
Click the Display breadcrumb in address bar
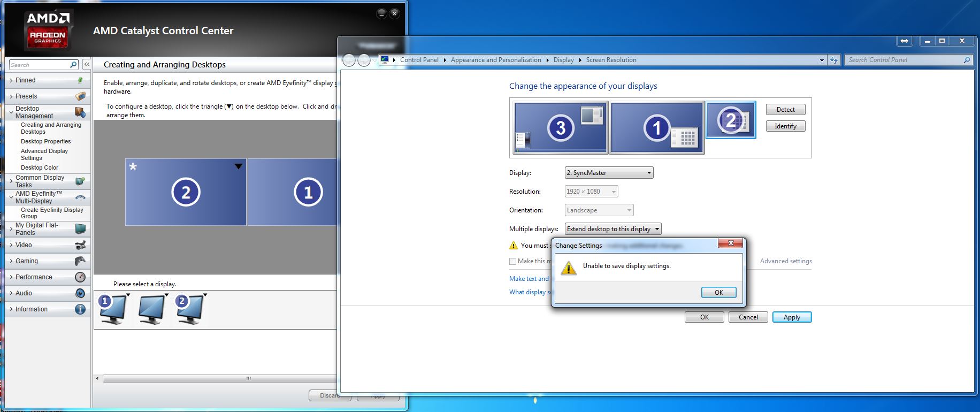coord(563,60)
